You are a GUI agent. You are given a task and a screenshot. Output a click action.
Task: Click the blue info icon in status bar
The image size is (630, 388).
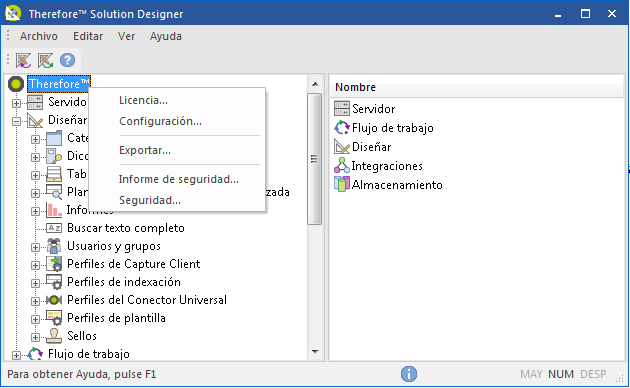(409, 374)
